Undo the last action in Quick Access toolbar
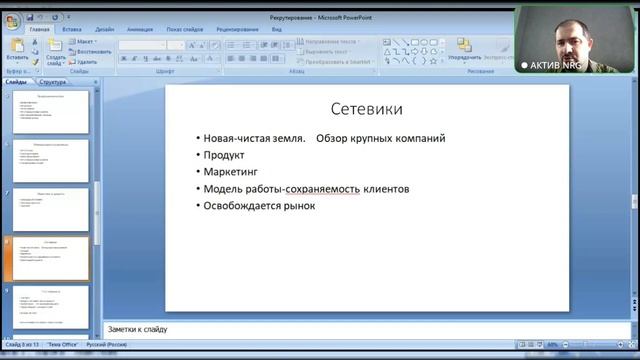Image resolution: width=640 pixels, height=360 pixels. (41, 18)
